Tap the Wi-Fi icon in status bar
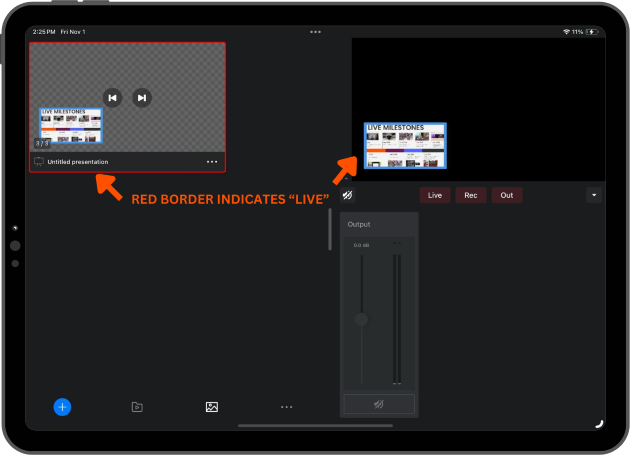630x455 pixels. [x=567, y=32]
